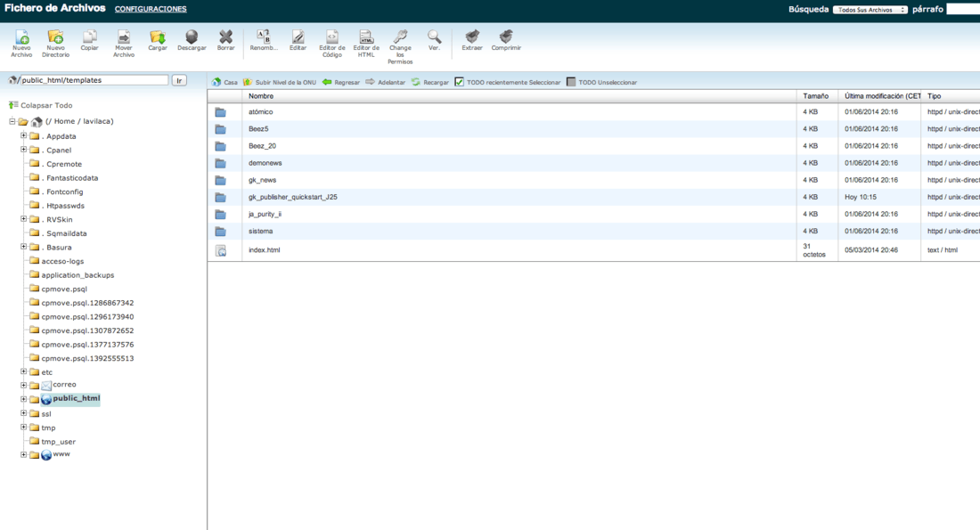Screen dimensions: 980x530
Task: Select the gk_publisher_quickstart_J25 folder name
Action: pos(292,197)
